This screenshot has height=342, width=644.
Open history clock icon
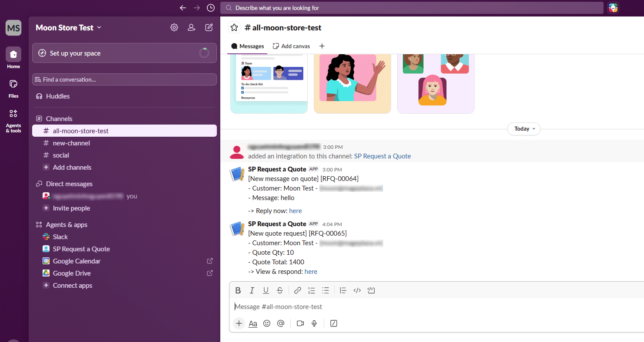click(x=211, y=8)
